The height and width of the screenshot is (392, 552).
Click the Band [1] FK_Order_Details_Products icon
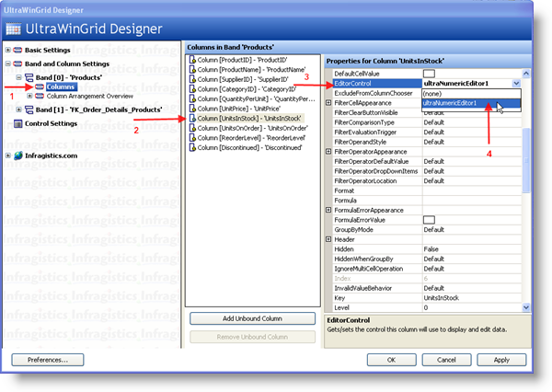click(x=29, y=110)
